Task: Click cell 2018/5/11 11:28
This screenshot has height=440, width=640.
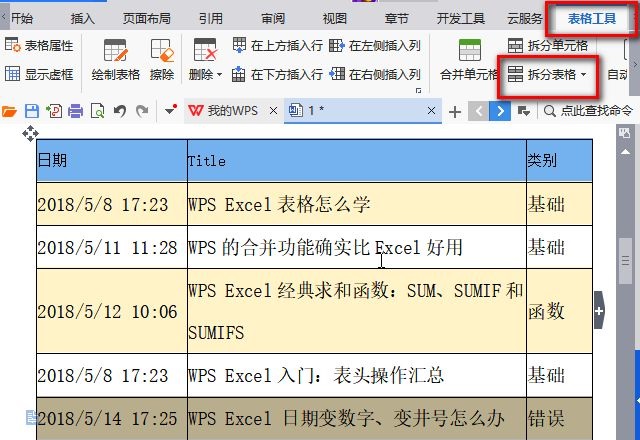Action: 112,247
